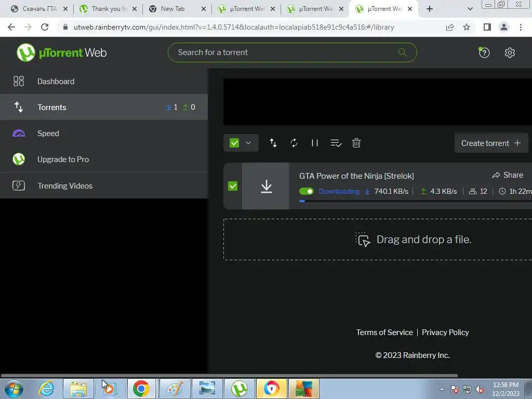Open the settings gear icon
This screenshot has height=399, width=532.
(510, 52)
